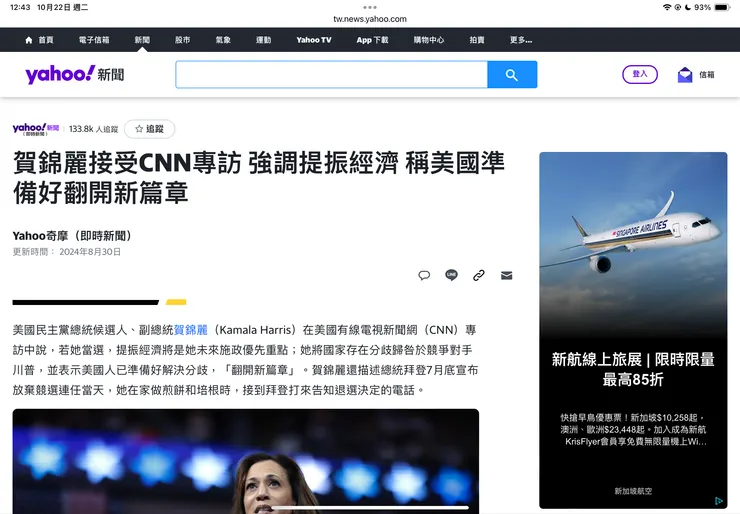Image resolution: width=740 pixels, height=514 pixels.
Task: Open 運動 in the navigation bar
Action: click(264, 40)
